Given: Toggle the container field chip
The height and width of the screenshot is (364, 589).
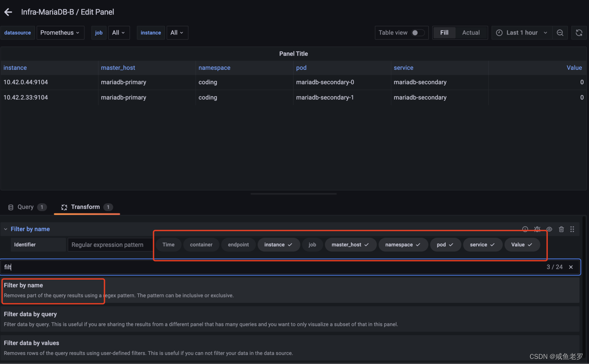Looking at the screenshot, I should coord(201,245).
